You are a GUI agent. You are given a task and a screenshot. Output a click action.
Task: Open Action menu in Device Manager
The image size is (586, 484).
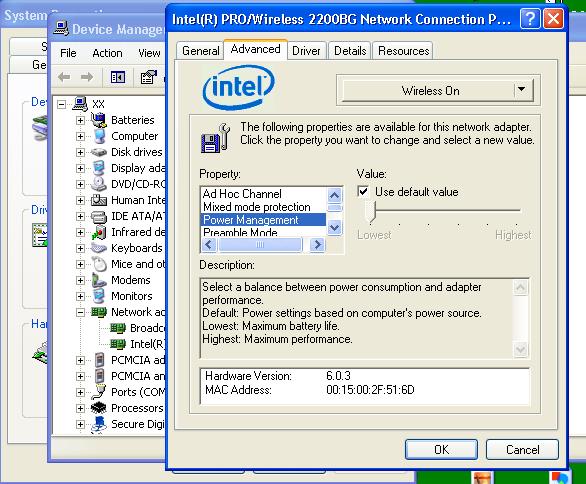[x=107, y=53]
